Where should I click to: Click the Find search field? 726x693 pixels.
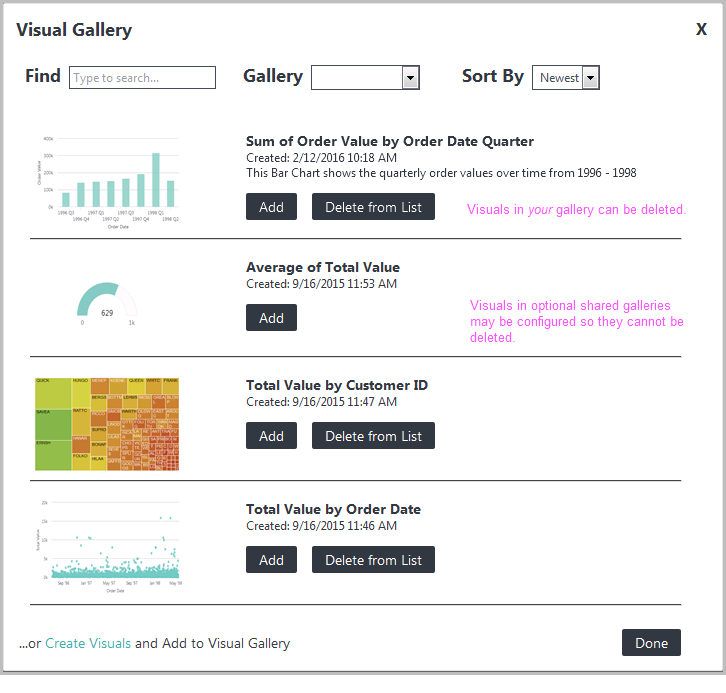coord(142,77)
